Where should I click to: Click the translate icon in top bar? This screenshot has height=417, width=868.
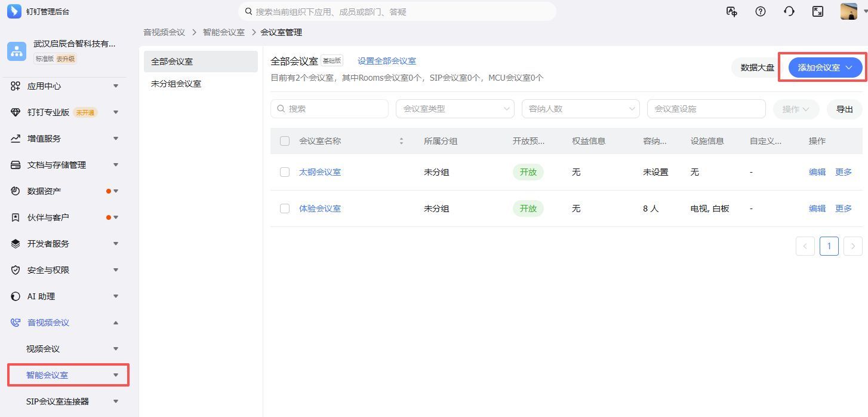pos(731,11)
